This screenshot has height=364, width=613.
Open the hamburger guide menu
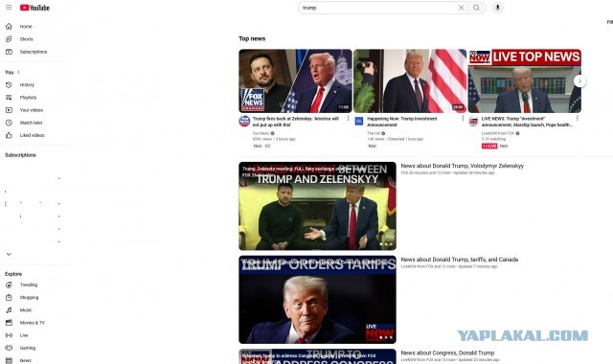(9, 8)
